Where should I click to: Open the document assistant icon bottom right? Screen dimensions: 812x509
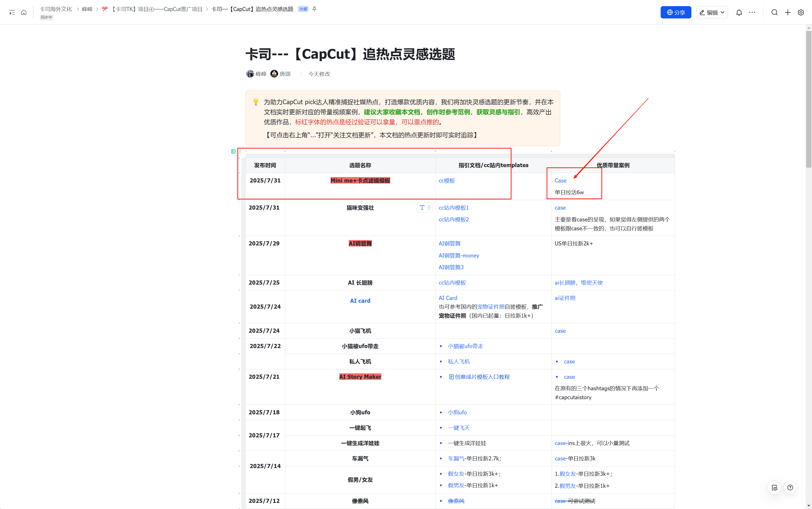click(775, 488)
